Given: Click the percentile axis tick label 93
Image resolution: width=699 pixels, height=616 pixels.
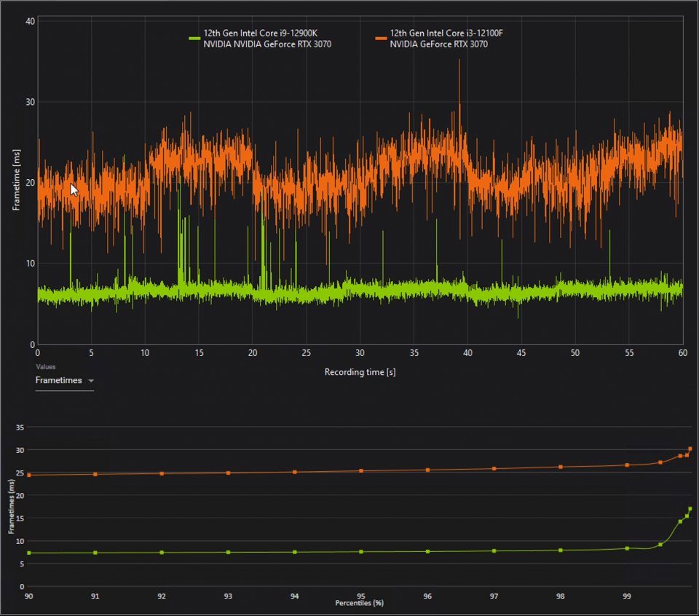Looking at the screenshot, I should click(228, 596).
